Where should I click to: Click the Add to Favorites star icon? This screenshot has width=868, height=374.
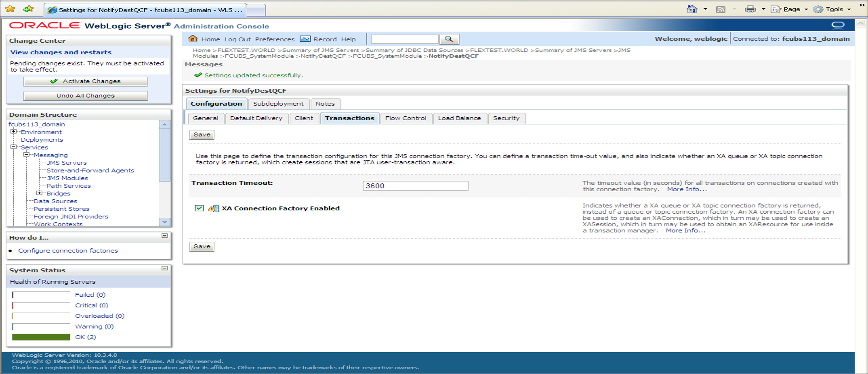click(28, 9)
